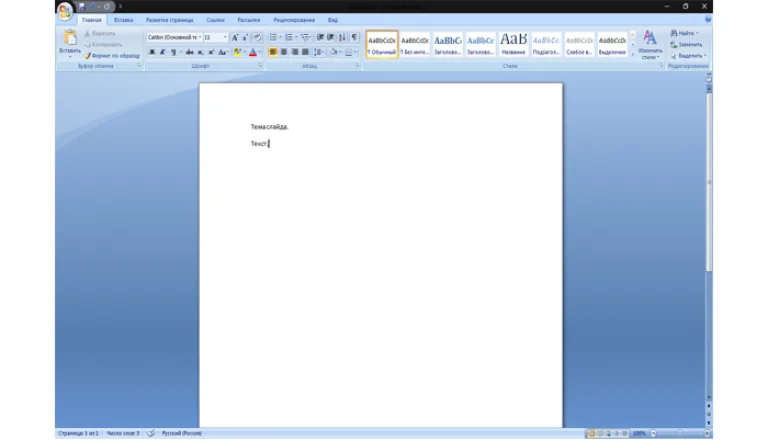
Task: Click the Shrink Font icon
Action: pos(245,38)
